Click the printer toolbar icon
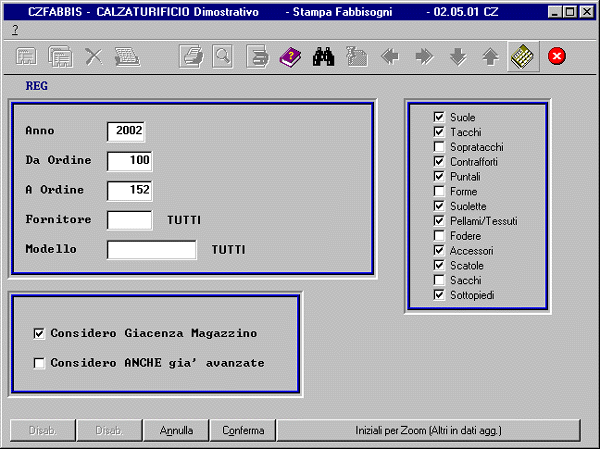The image size is (600, 449). [192, 57]
